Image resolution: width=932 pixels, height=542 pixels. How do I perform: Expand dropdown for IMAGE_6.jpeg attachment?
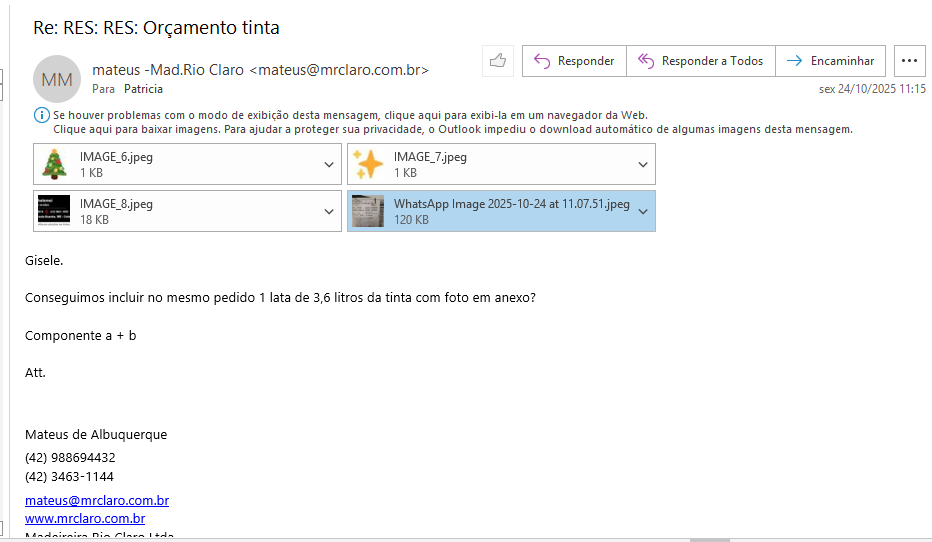329,165
